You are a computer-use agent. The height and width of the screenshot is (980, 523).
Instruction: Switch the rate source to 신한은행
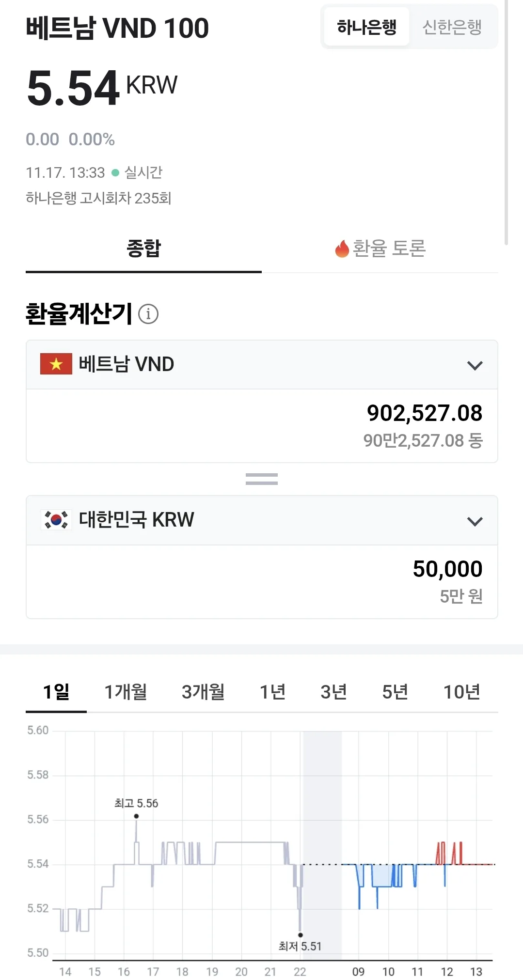(x=452, y=27)
